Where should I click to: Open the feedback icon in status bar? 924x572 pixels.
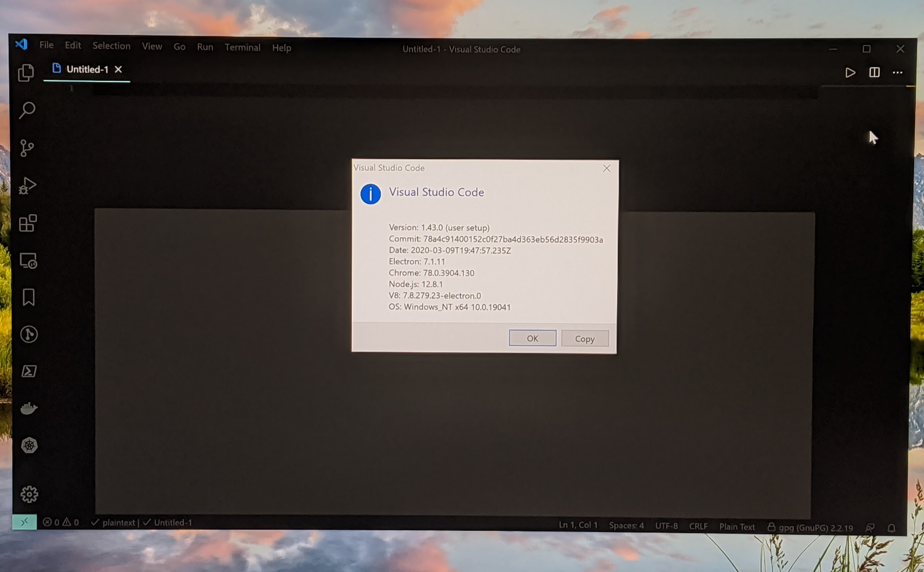click(x=870, y=528)
